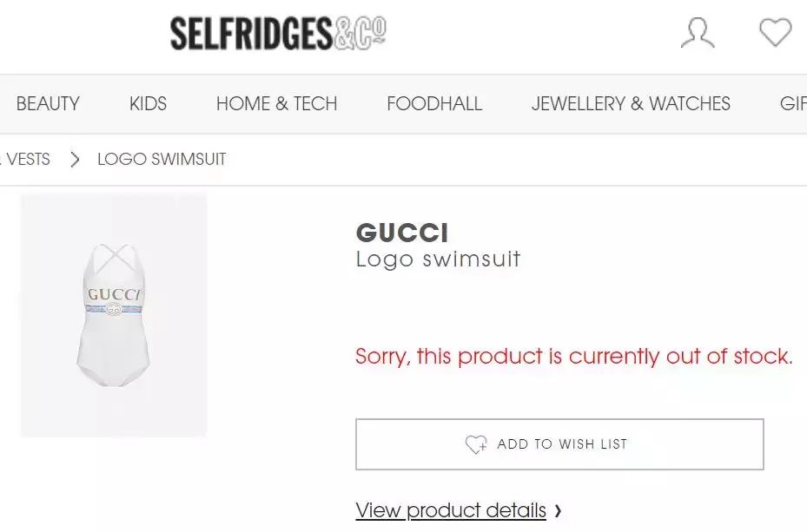This screenshot has height=532, width=807.
Task: Select the Kids navigation item
Action: [x=148, y=104]
